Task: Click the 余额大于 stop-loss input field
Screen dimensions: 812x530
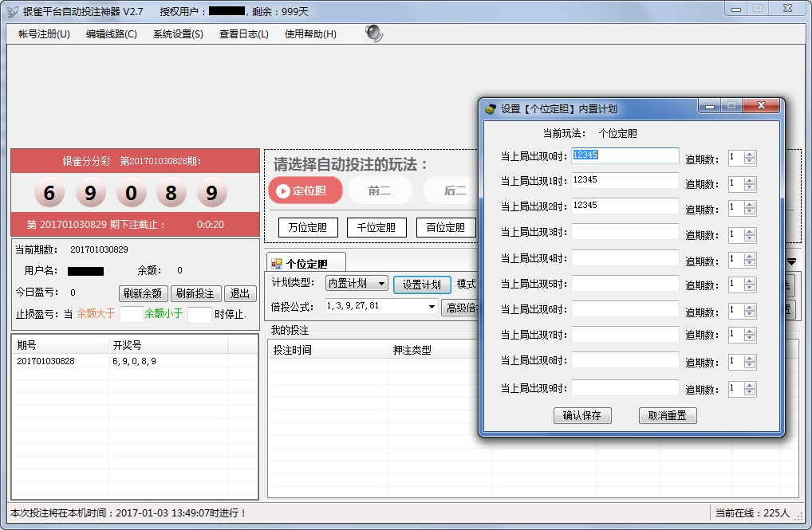Action: coord(131,314)
